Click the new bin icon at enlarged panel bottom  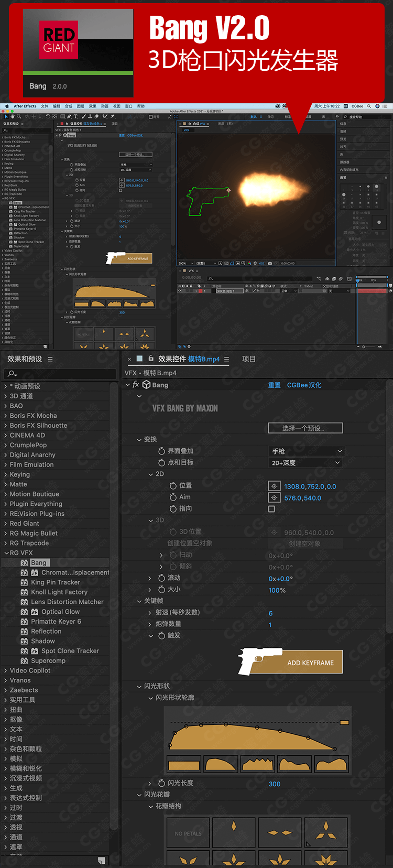point(102,861)
